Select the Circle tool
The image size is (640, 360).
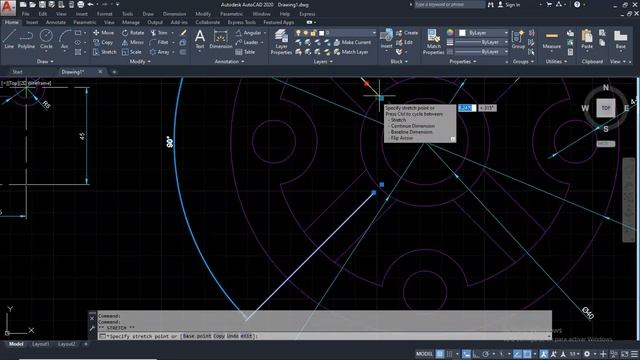[46, 39]
